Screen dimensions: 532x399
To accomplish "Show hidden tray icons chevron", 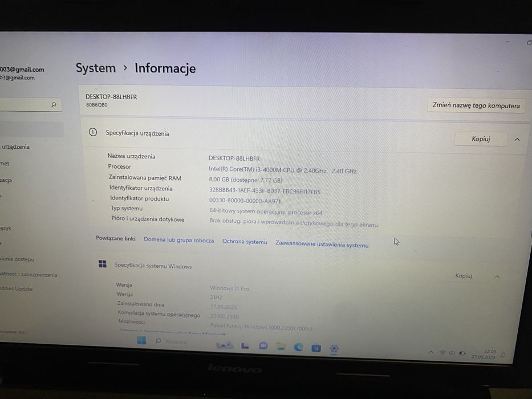I will click(431, 352).
